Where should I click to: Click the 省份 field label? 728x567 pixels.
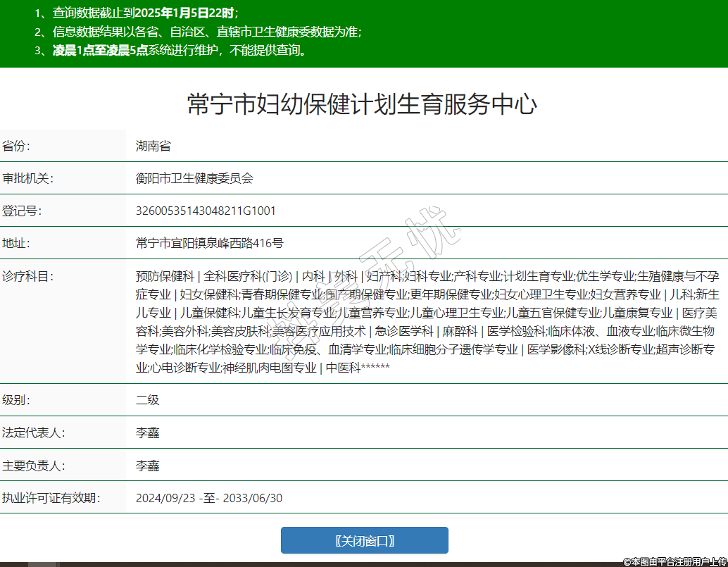(18, 147)
